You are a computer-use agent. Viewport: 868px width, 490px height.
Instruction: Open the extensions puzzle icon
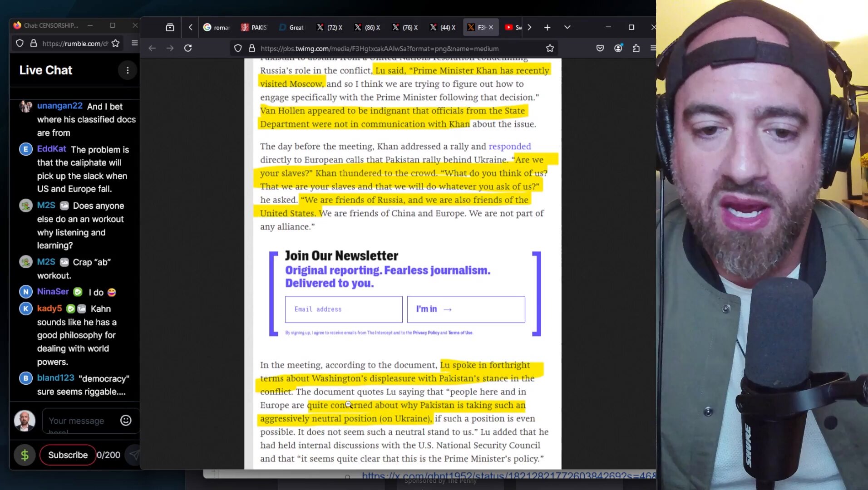point(636,48)
